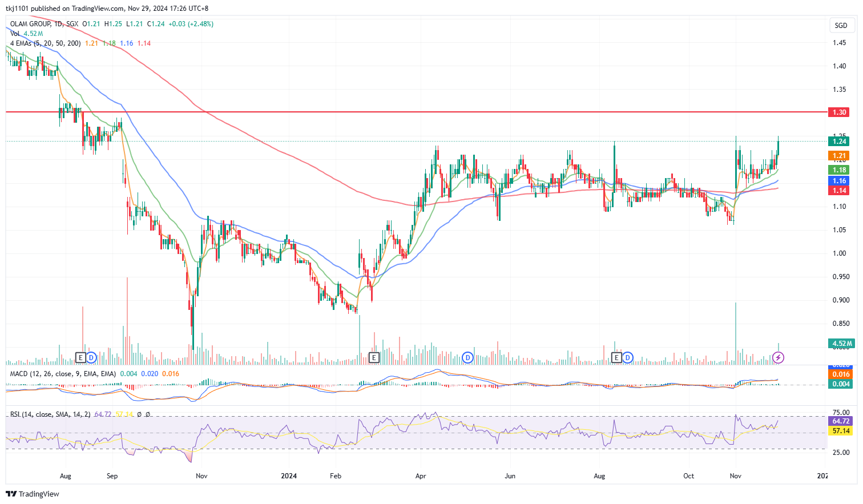This screenshot has height=504, width=863.
Task: Click the red 1.30 price line label
Action: [x=839, y=112]
